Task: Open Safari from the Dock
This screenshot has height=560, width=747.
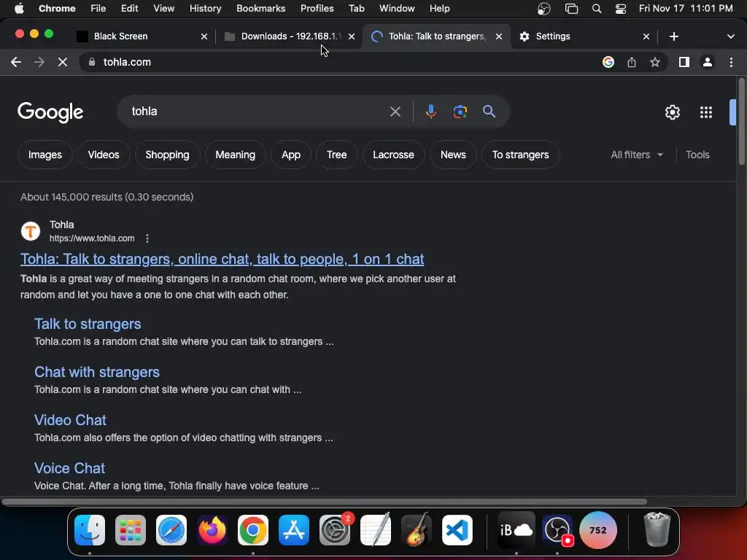Action: tap(171, 530)
